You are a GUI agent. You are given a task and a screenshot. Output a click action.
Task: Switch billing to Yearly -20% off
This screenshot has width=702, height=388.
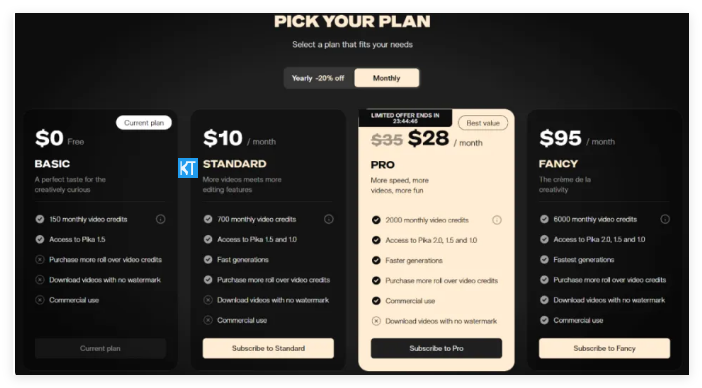point(318,78)
